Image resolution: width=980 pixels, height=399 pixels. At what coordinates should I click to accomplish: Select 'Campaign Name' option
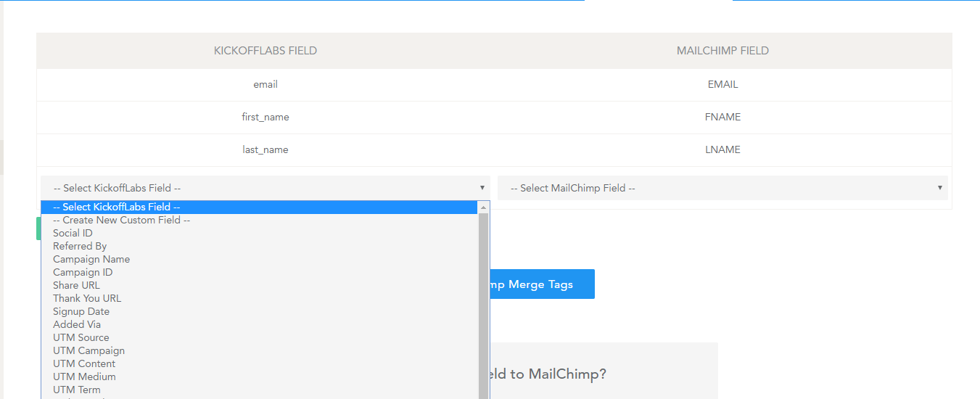point(260,259)
